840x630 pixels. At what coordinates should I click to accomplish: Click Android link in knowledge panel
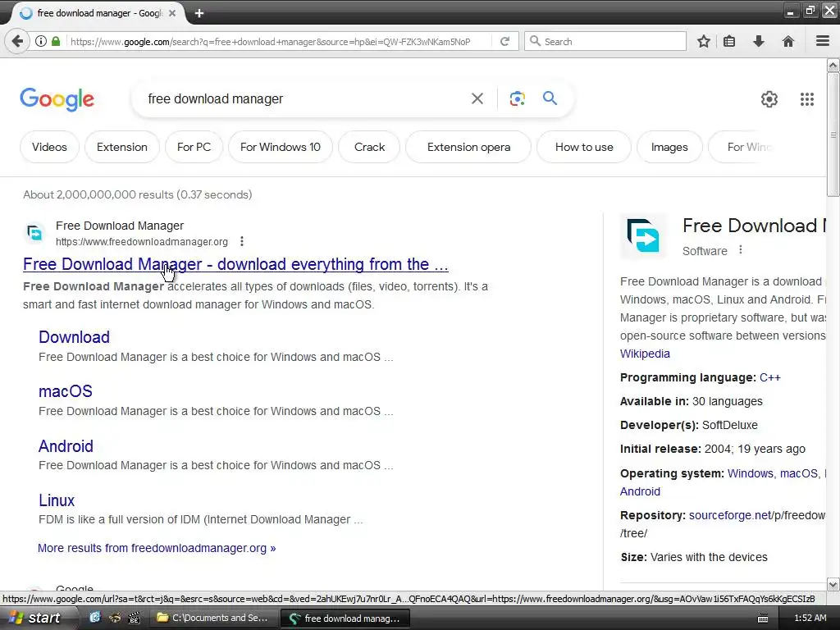[640, 492]
